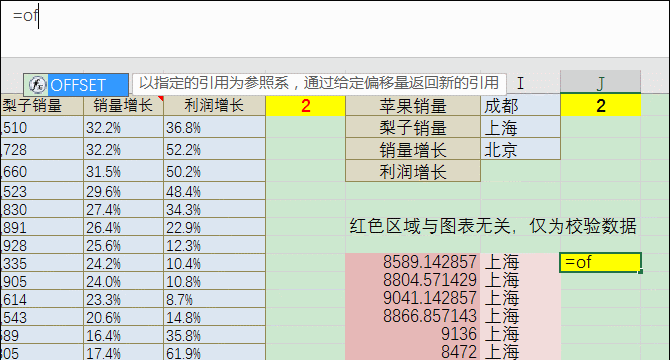
Task: Select column J header
Action: (600, 82)
